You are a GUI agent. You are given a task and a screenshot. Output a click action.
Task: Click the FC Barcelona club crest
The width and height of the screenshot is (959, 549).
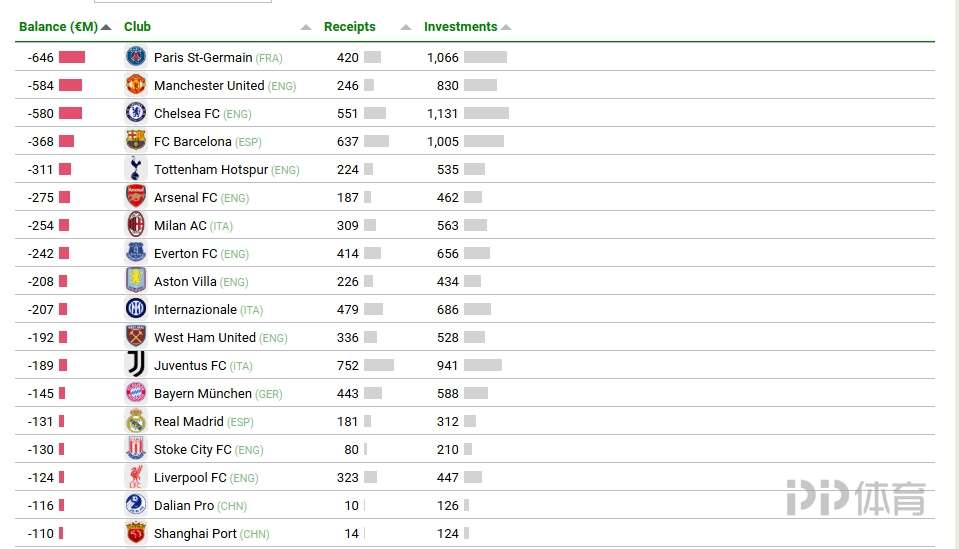coord(136,141)
